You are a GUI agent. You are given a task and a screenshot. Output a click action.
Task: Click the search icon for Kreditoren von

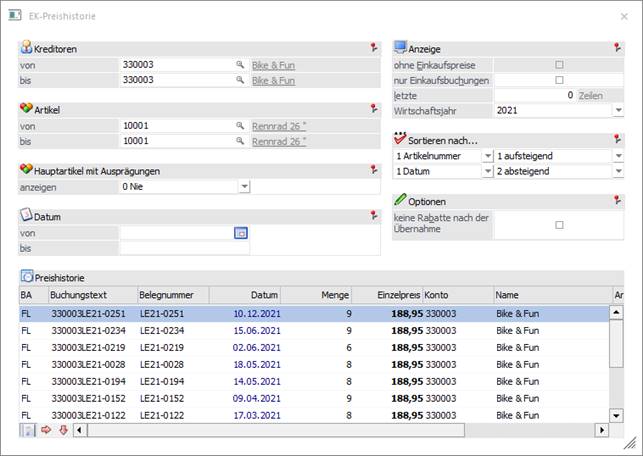coord(240,65)
